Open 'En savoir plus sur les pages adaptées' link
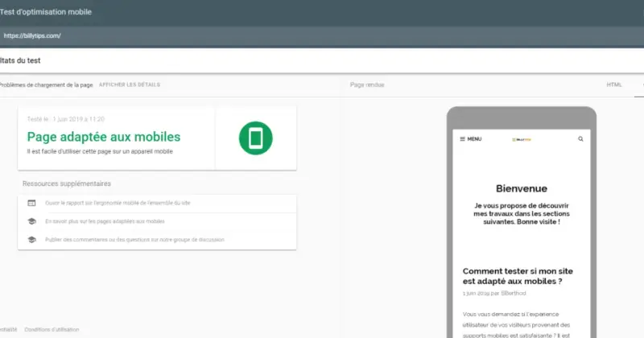The height and width of the screenshot is (338, 644). pos(105,221)
